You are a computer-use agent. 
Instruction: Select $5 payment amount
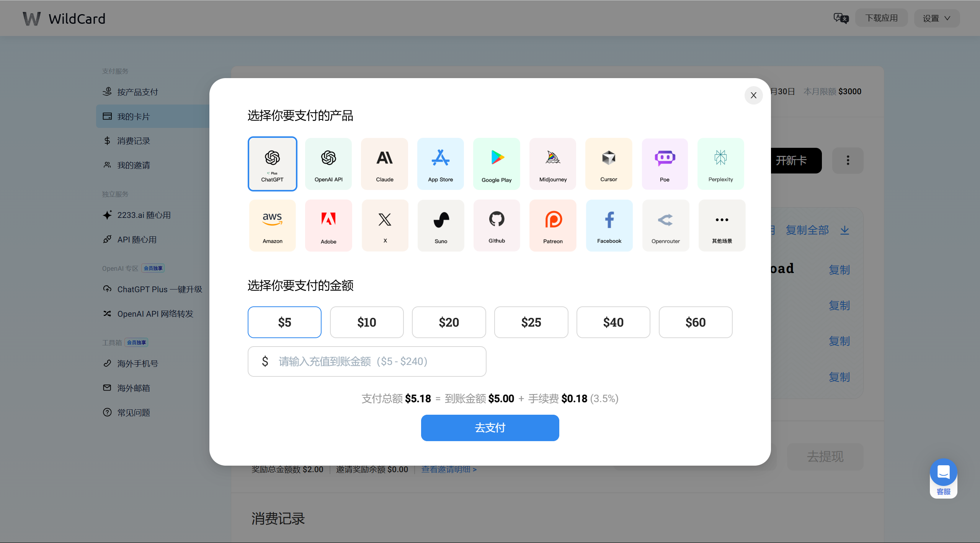[x=284, y=322]
